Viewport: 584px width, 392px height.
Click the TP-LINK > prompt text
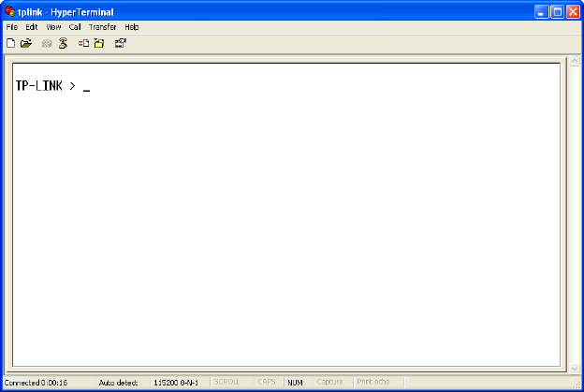[46, 86]
